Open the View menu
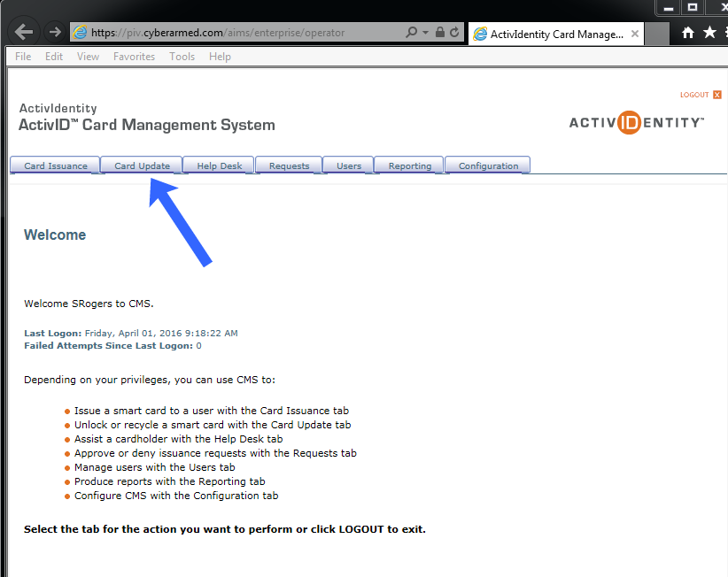 tap(88, 57)
